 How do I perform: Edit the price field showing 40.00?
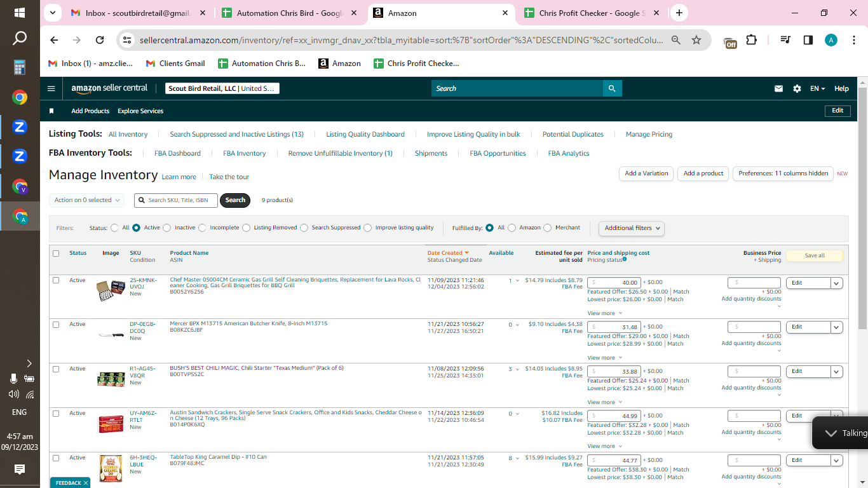pos(614,283)
